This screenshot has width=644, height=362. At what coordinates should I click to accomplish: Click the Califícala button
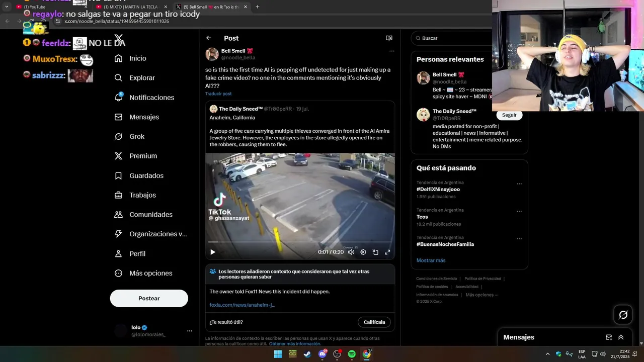click(374, 322)
